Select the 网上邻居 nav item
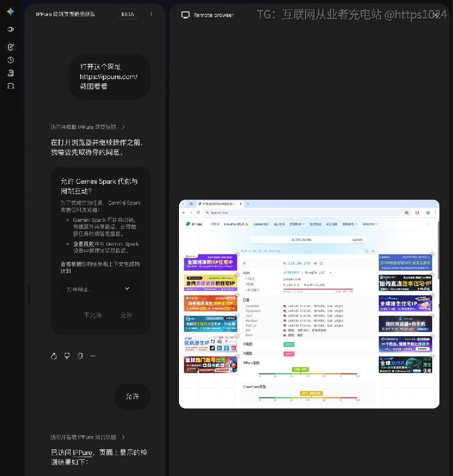This screenshot has height=476, width=453. pos(332,224)
